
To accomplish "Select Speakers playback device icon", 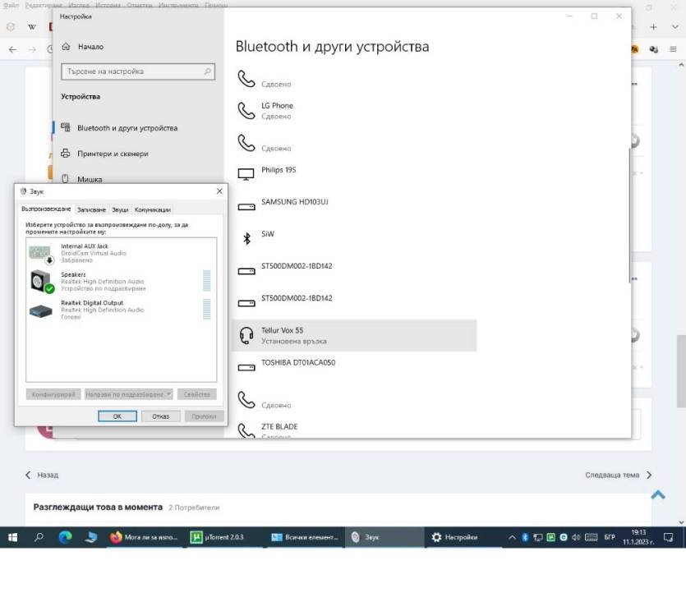I will click(42, 282).
